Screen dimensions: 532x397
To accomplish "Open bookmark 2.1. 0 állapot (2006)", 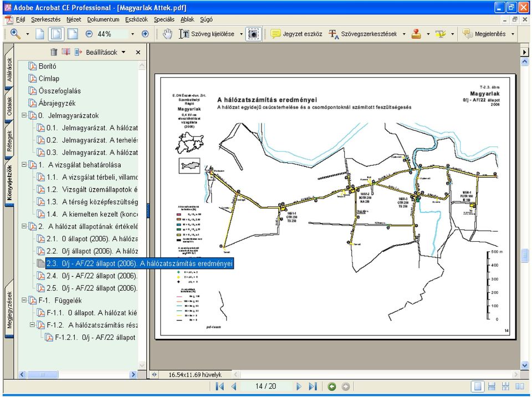I will pos(91,239).
